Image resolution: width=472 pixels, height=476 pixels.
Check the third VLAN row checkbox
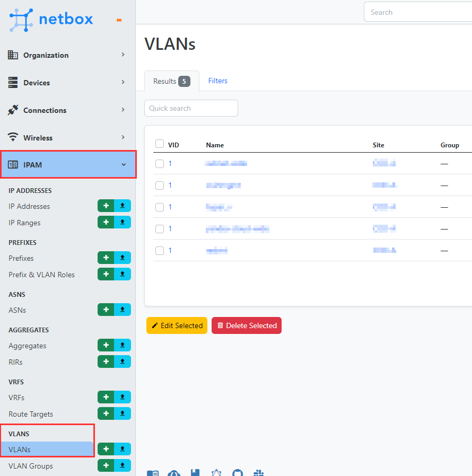(x=160, y=207)
